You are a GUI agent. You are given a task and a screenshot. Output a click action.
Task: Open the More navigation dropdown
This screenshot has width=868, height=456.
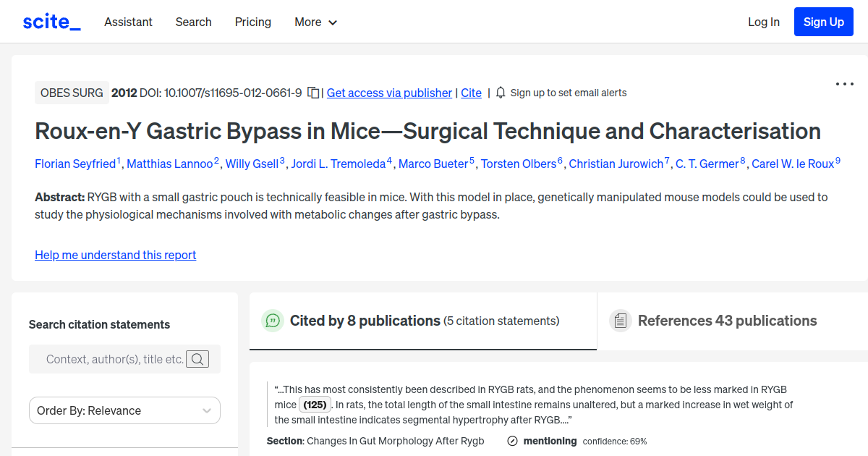(315, 22)
